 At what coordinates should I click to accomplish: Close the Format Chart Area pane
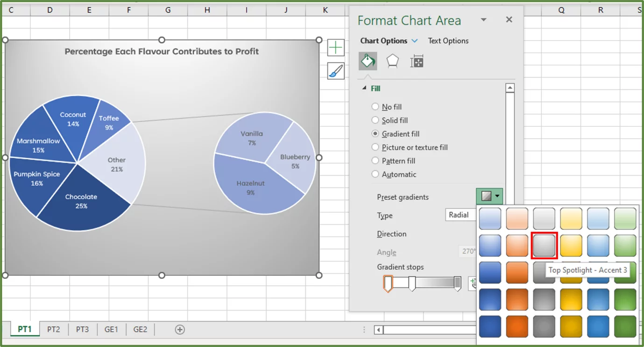[509, 20]
